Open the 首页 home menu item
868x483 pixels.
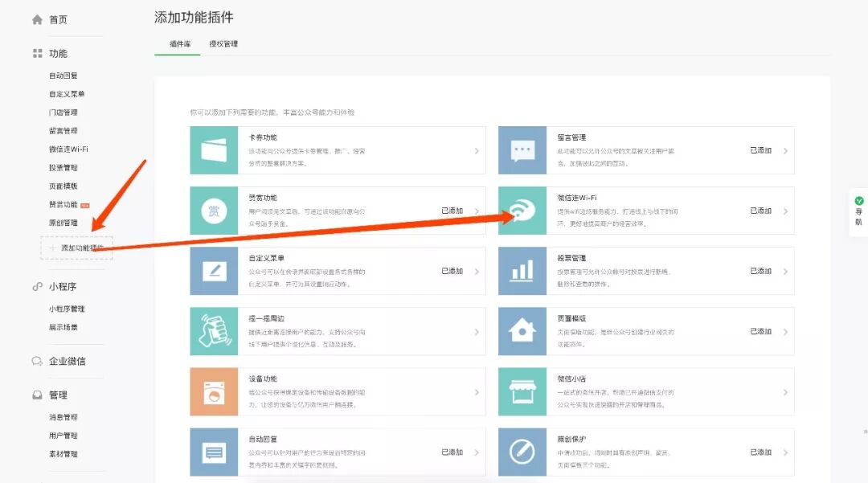click(x=58, y=19)
